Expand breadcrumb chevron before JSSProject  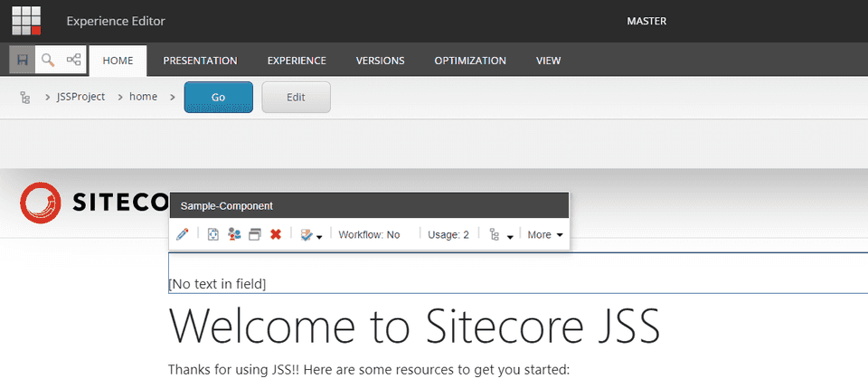(48, 98)
